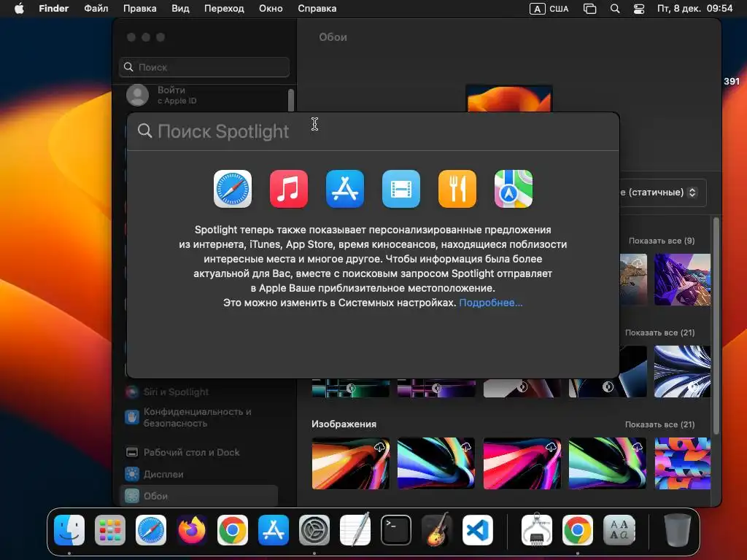The height and width of the screenshot is (560, 747).
Task: Switch the США input source
Action: point(549,9)
